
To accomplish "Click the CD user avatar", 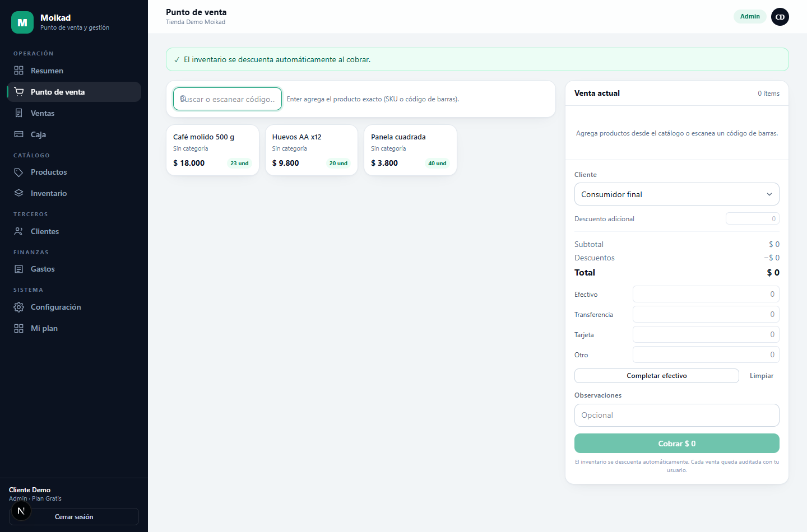I will tap(780, 17).
